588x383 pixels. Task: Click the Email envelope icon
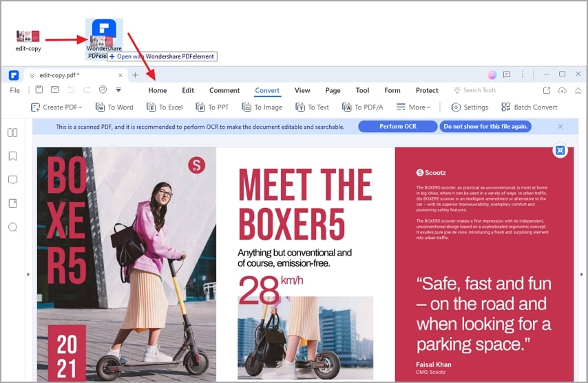(x=55, y=90)
